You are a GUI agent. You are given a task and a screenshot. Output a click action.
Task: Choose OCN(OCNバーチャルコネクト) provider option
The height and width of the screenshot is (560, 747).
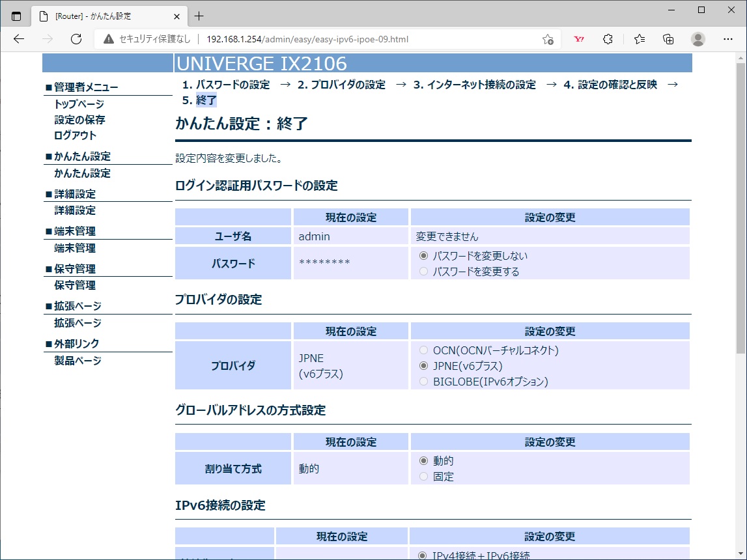pos(423,350)
